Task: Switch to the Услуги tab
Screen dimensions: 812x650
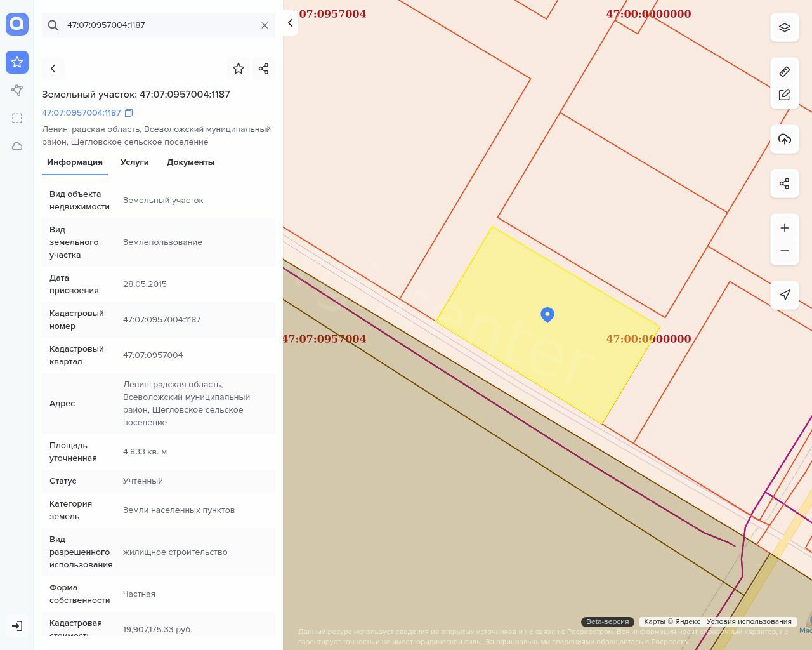Action: point(134,162)
